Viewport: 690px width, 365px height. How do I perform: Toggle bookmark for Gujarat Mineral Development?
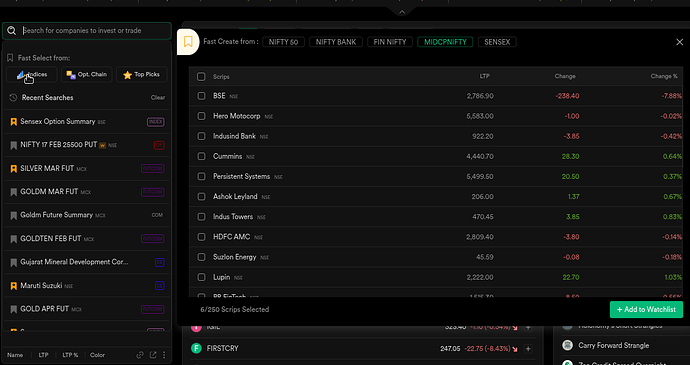(14, 262)
